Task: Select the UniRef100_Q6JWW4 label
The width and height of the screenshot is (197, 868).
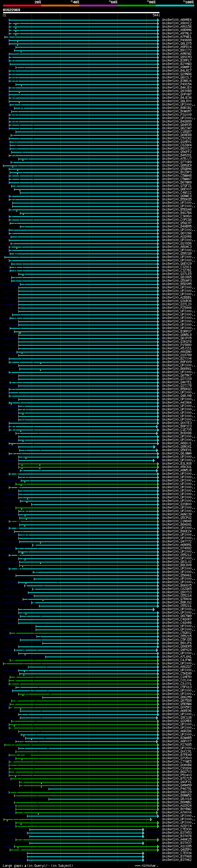Action: [177, 453]
